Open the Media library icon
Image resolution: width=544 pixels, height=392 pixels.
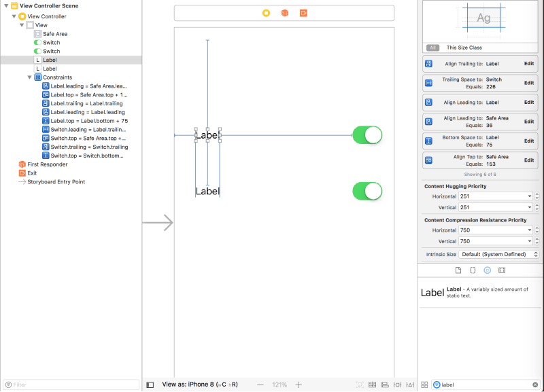tap(503, 270)
